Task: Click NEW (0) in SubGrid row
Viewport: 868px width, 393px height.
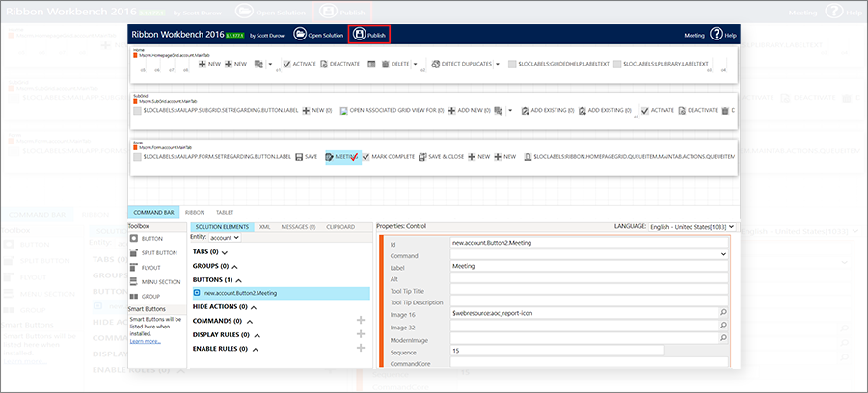Action: (316, 111)
